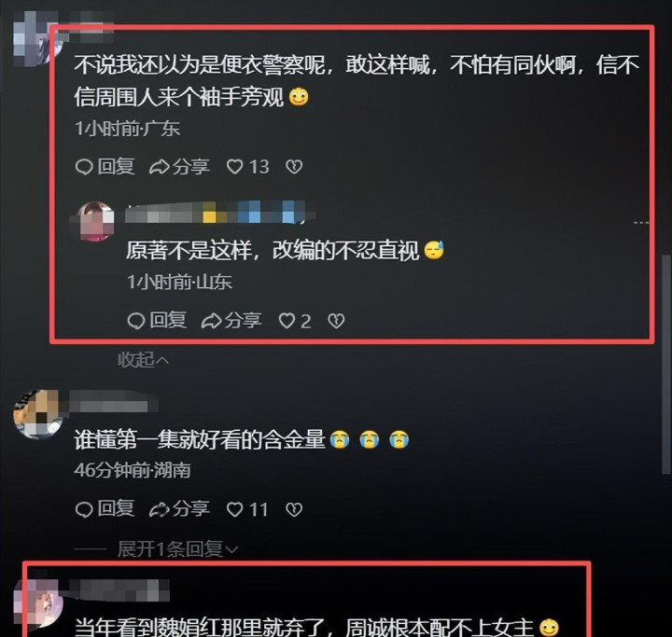Screen dimensions: 672x637
Task: Expand 展开1条回复 under Hunan comment
Action: [x=177, y=548]
